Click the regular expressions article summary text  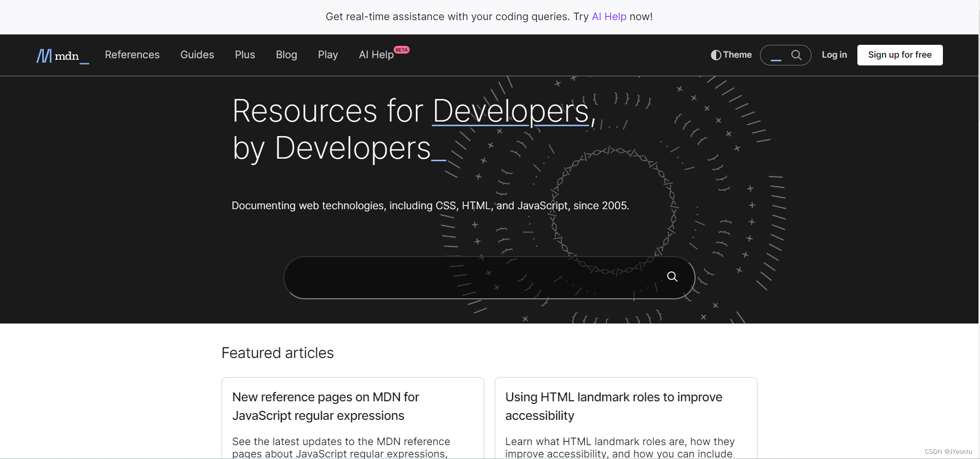tap(341, 447)
